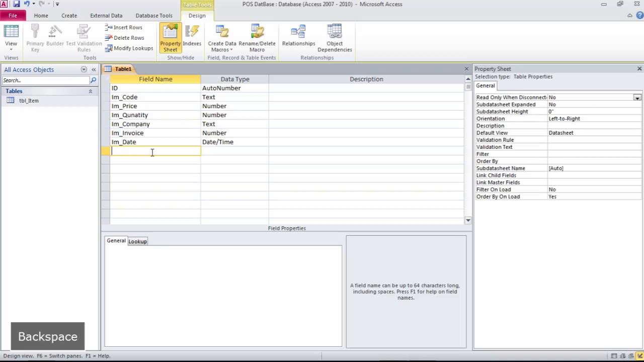
Task: Switch to PivotTable View from status bar
Action: click(623, 356)
